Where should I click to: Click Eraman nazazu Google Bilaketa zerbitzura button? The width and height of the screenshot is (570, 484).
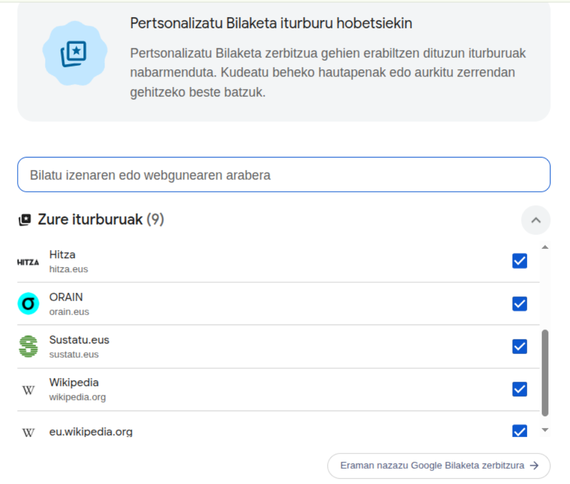[439, 466]
